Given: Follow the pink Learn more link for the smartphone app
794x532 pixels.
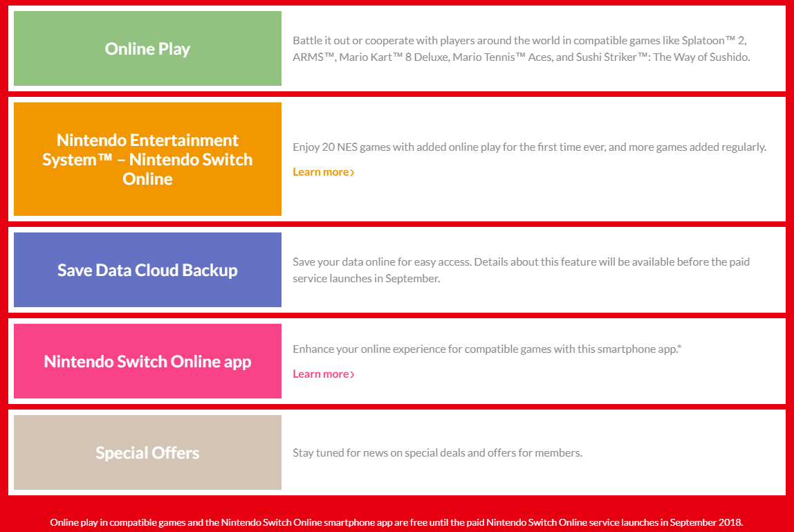Looking at the screenshot, I should click(x=320, y=374).
